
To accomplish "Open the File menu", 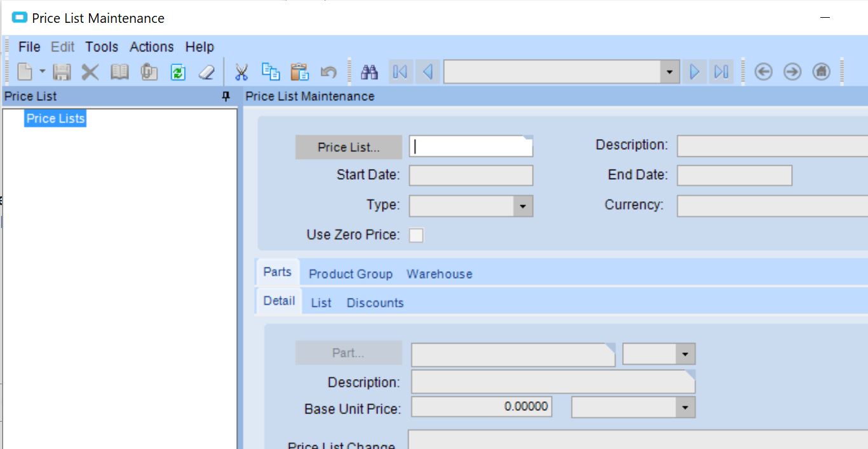I will point(29,47).
